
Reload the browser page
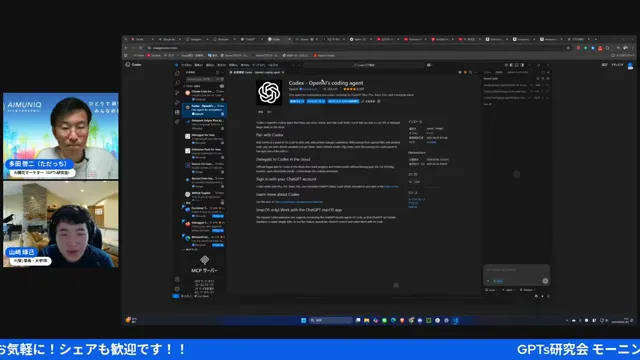coord(141,48)
